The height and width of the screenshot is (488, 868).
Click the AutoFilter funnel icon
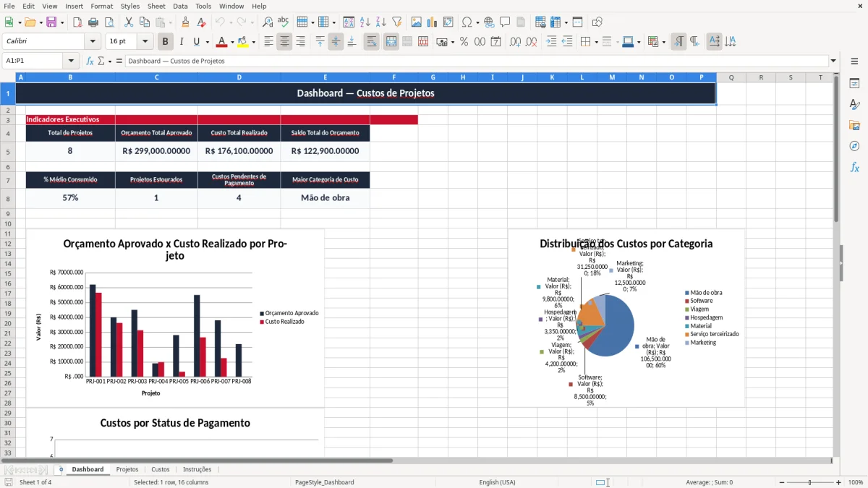coord(396,22)
